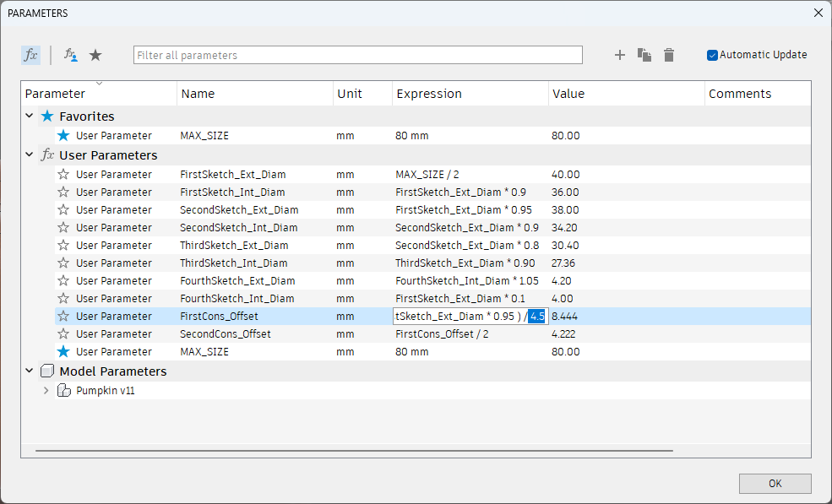Star the SecondCons_Offset parameter
The image size is (832, 504).
coord(63,334)
